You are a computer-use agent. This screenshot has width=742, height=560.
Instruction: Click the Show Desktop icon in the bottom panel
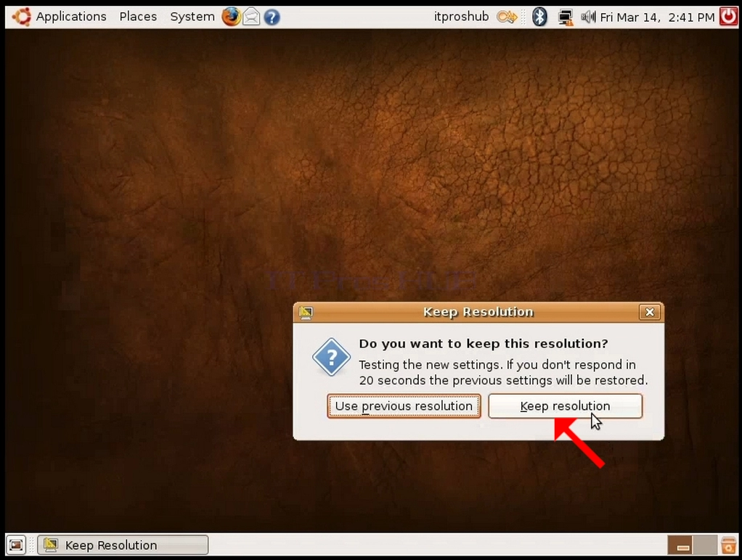coord(16,545)
